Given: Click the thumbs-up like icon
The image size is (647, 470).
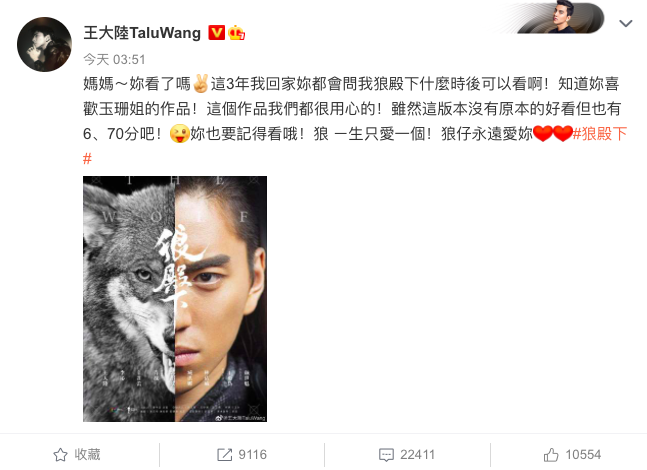Looking at the screenshot, I should [x=551, y=455].
